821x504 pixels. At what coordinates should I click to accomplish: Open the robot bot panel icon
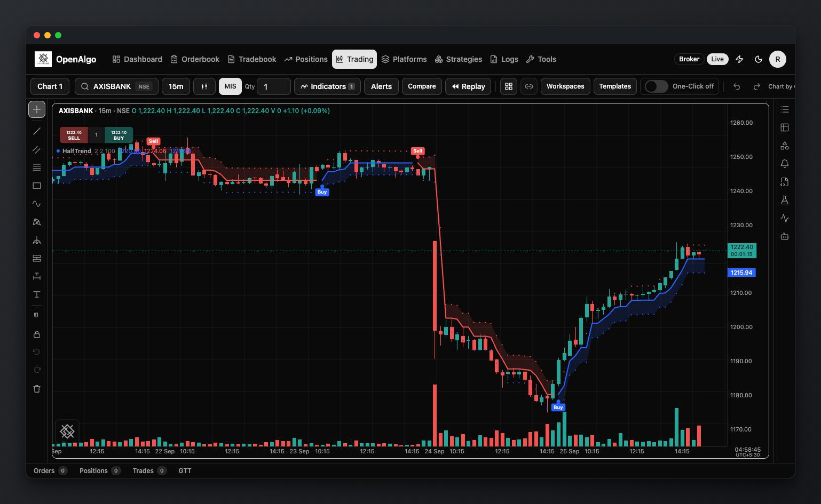click(785, 236)
